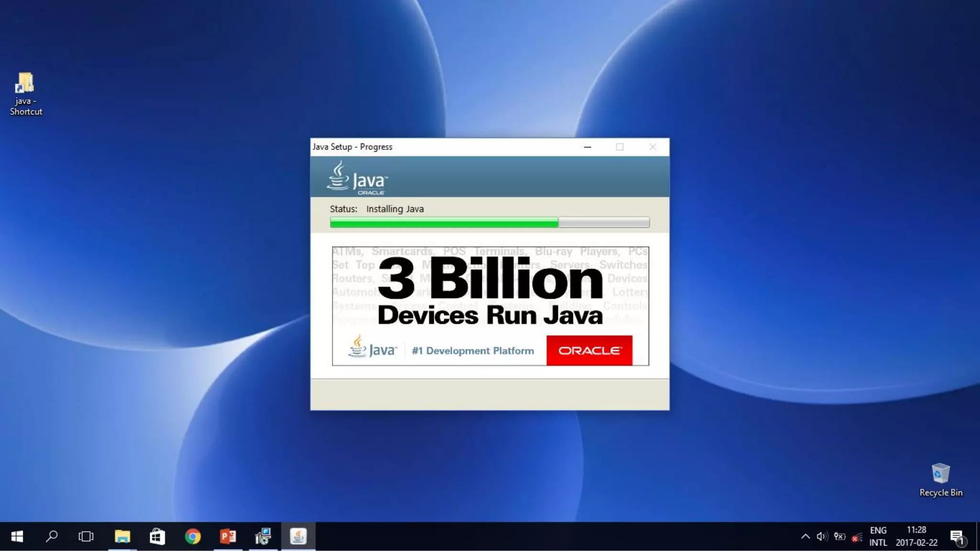Switch to PowerPoint in taskbar
The height and width of the screenshot is (551, 980).
(228, 537)
